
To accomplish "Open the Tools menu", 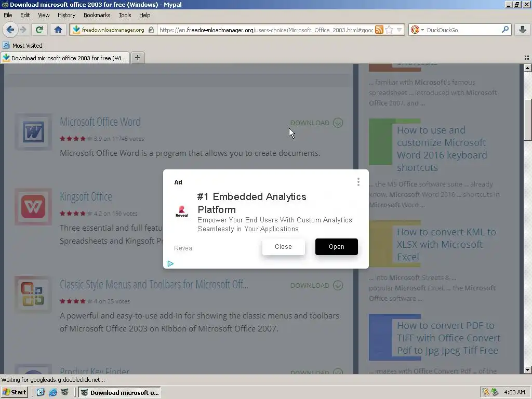I will (x=125, y=15).
